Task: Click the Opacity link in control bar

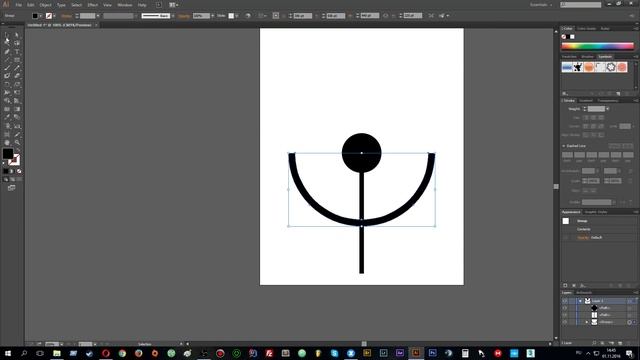Action: point(184,16)
